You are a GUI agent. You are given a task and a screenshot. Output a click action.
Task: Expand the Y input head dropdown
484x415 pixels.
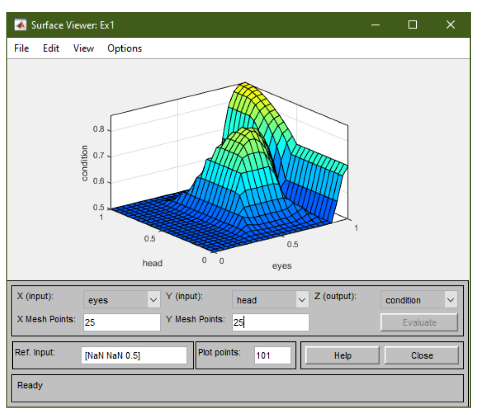pos(270,299)
